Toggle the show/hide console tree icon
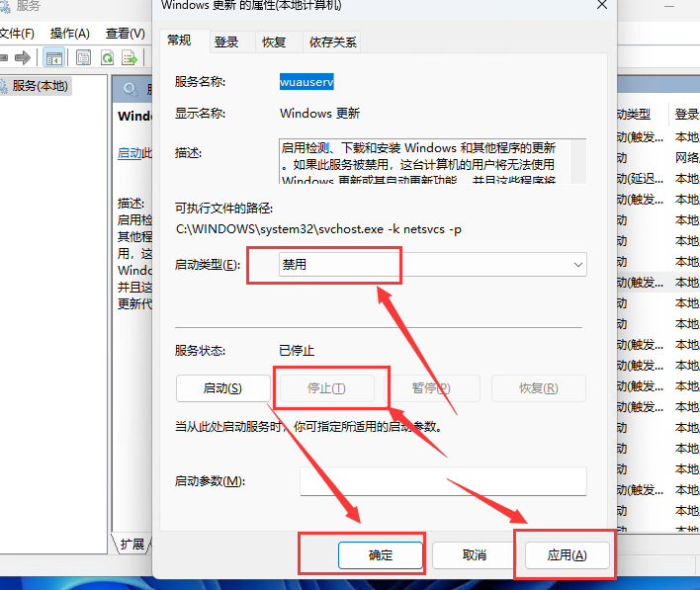Image resolution: width=700 pixels, height=590 pixels. (54, 57)
